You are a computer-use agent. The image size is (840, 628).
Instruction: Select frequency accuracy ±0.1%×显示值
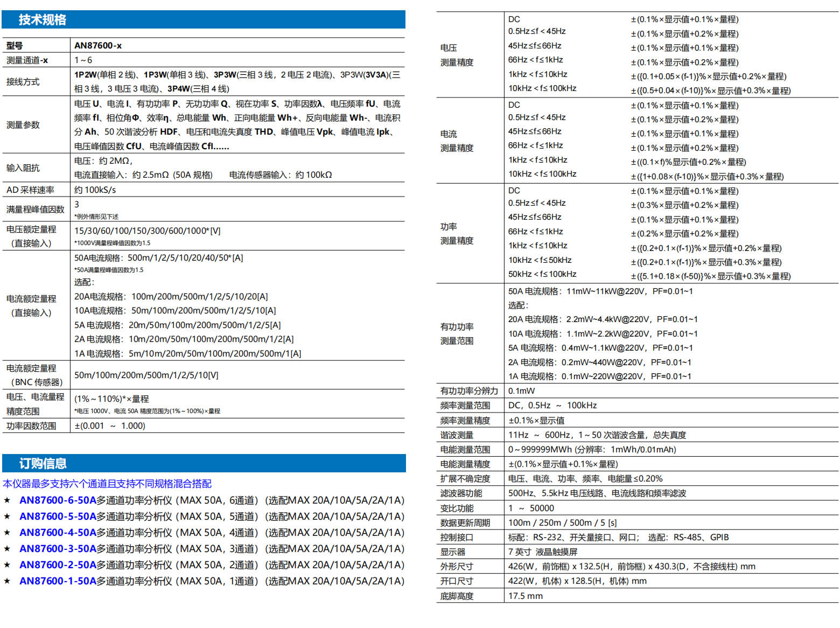click(x=536, y=421)
